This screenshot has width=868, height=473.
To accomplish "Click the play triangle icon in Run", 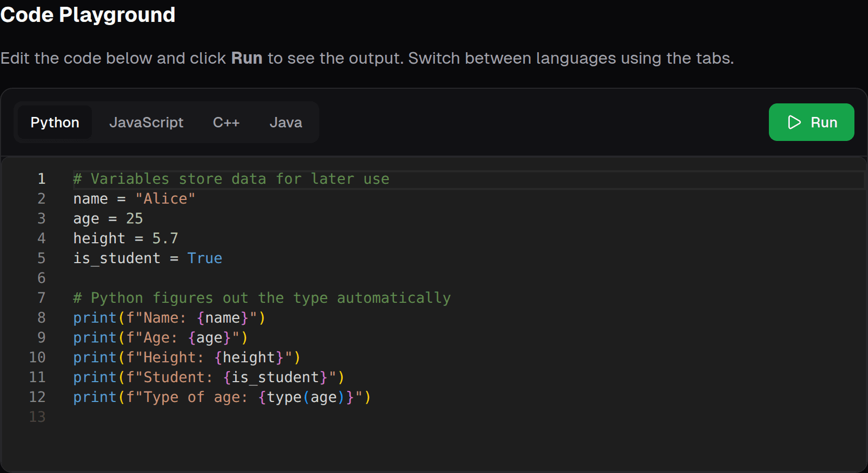I will tap(794, 122).
